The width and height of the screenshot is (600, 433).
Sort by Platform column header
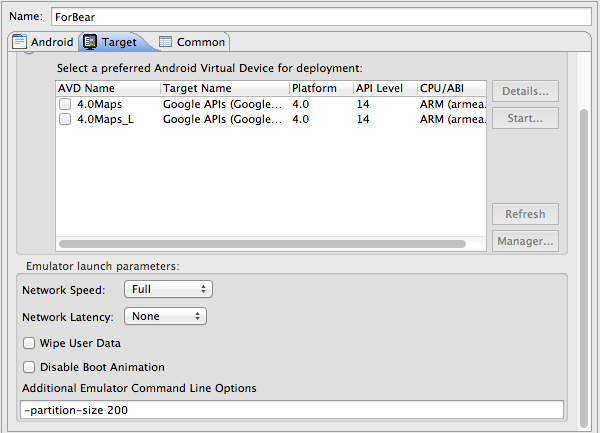(321, 88)
